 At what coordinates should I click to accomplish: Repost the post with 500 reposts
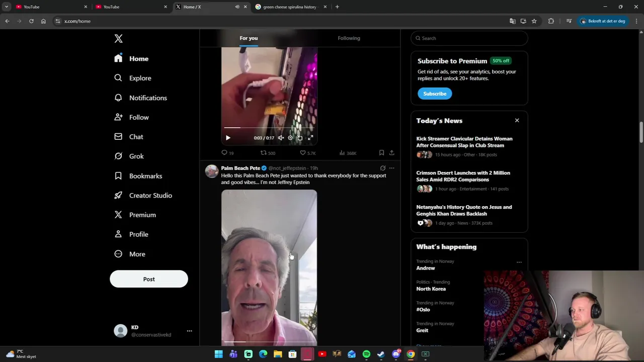coord(268,153)
